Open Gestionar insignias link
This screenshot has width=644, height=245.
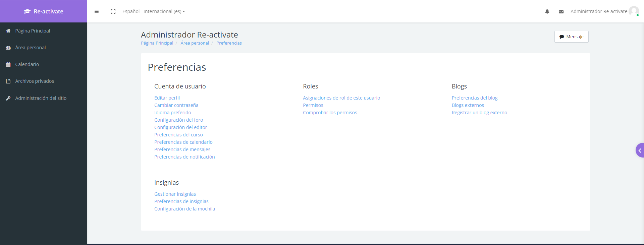pyautogui.click(x=175, y=194)
